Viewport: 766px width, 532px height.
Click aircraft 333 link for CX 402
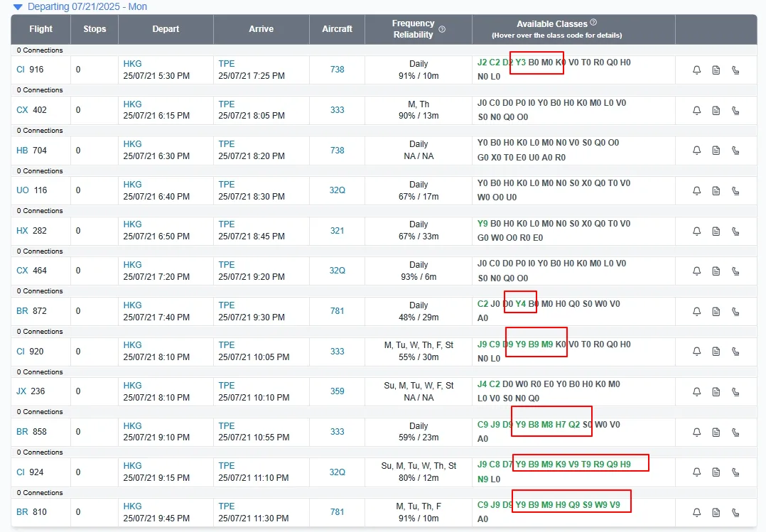pos(337,110)
